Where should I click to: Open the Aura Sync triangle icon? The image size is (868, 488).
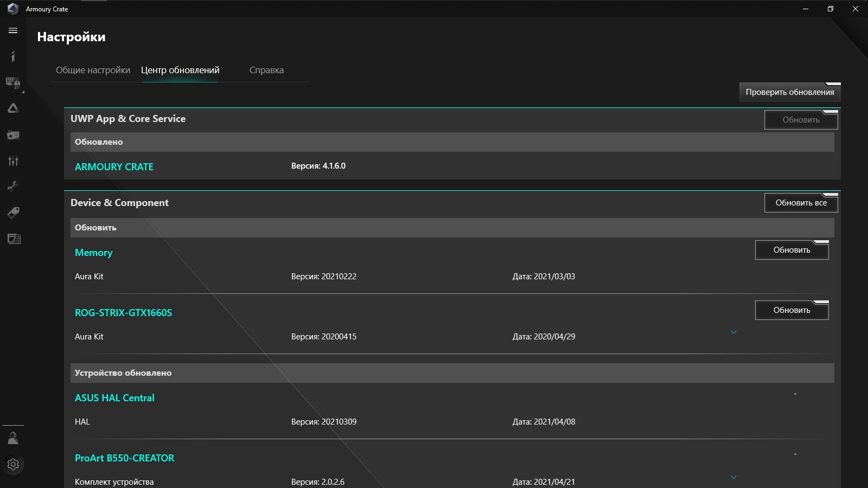point(13,108)
